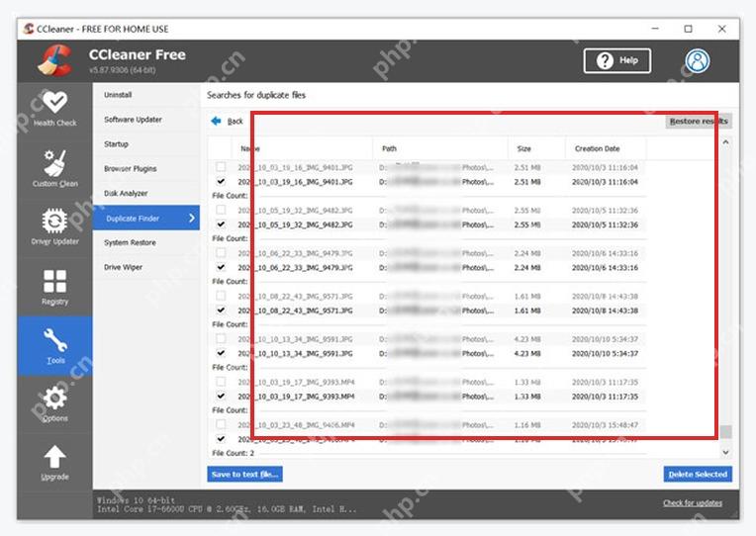
Task: Open the Software Updater tool
Action: tap(146, 120)
